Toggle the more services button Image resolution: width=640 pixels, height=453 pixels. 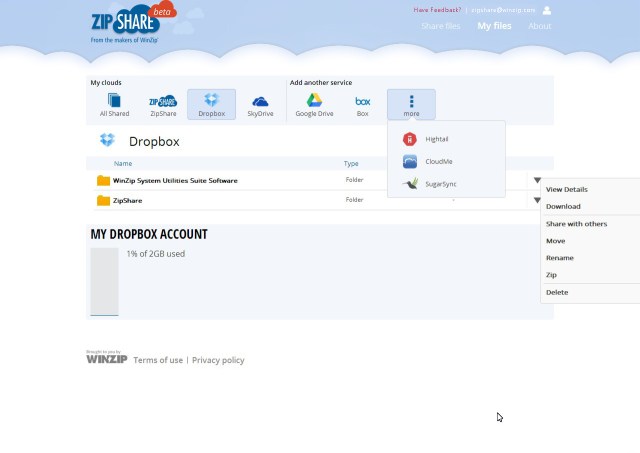click(x=411, y=104)
